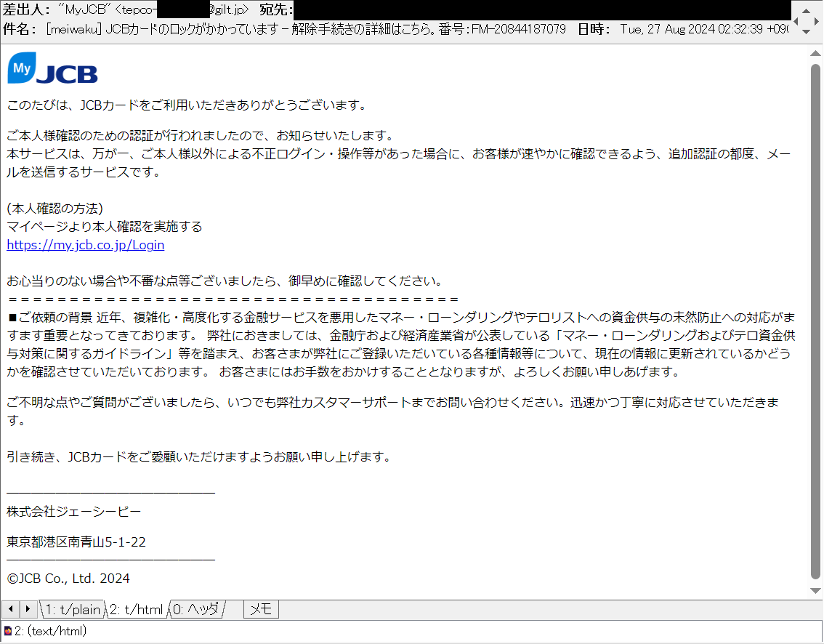Open the https://my.jcb.co.jp/Login link
Image resolution: width=824 pixels, height=644 pixels.
coord(86,245)
